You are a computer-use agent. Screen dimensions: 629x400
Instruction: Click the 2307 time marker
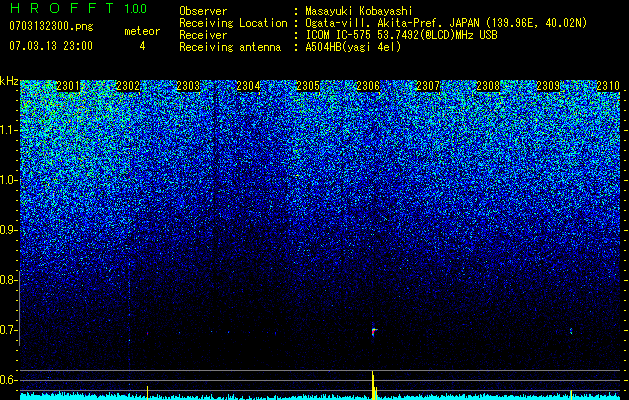(x=428, y=86)
